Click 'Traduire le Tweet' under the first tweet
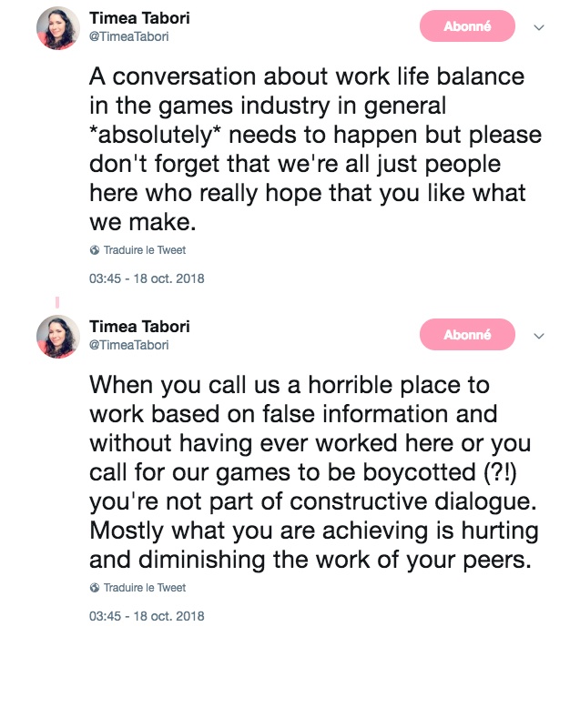Image resolution: width=580 pixels, height=728 pixels. click(145, 250)
